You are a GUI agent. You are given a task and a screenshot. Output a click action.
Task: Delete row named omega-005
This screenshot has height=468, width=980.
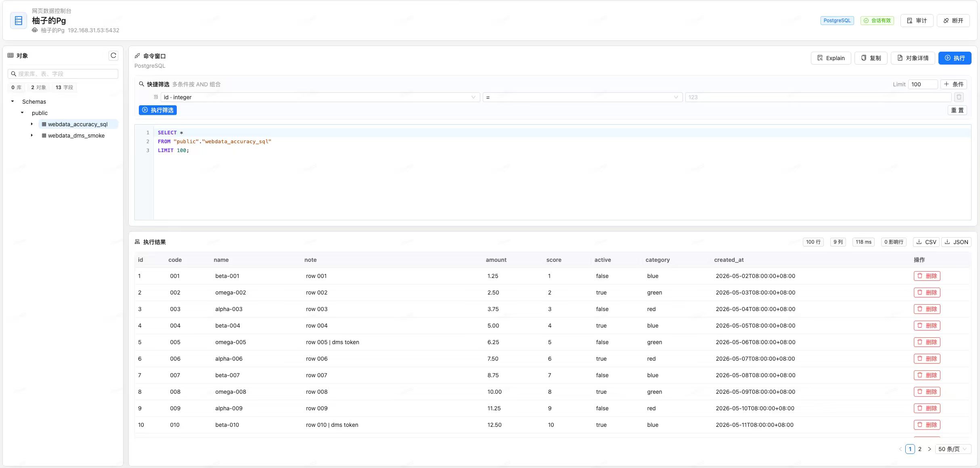927,342
